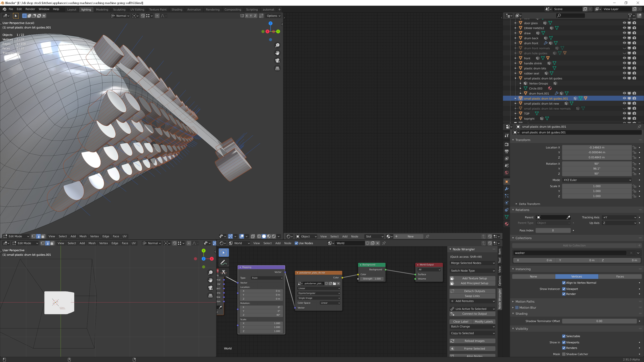Image resolution: width=644 pixels, height=362 pixels.
Task: Expand 'drum back' in the outliner
Action: (x=516, y=38)
